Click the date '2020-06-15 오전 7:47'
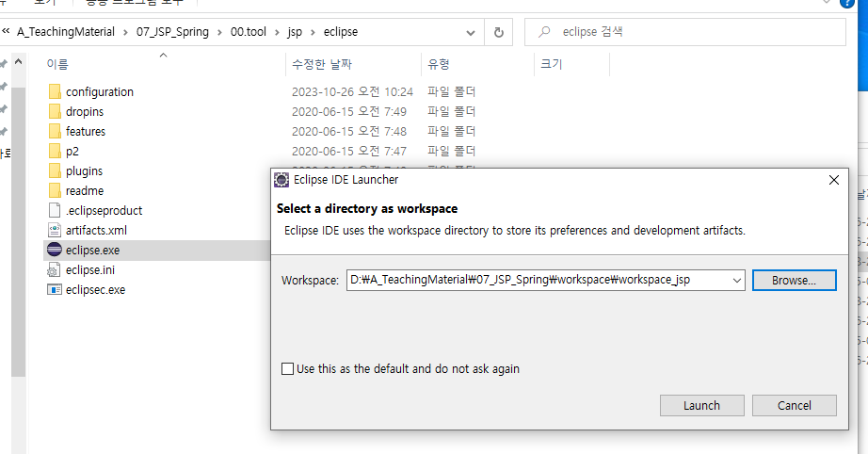868x454 pixels. 349,151
